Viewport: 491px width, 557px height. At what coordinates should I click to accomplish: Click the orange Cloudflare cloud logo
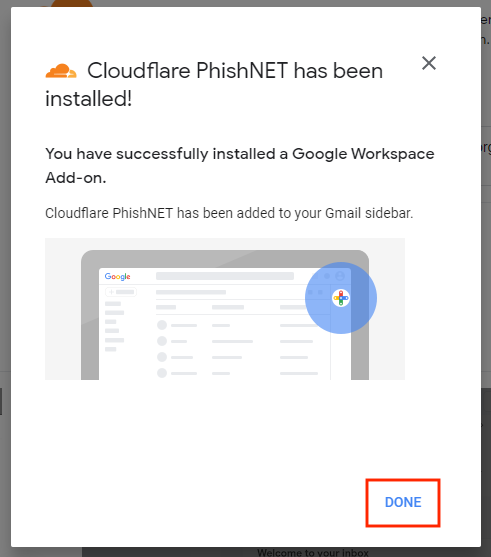coord(61,71)
